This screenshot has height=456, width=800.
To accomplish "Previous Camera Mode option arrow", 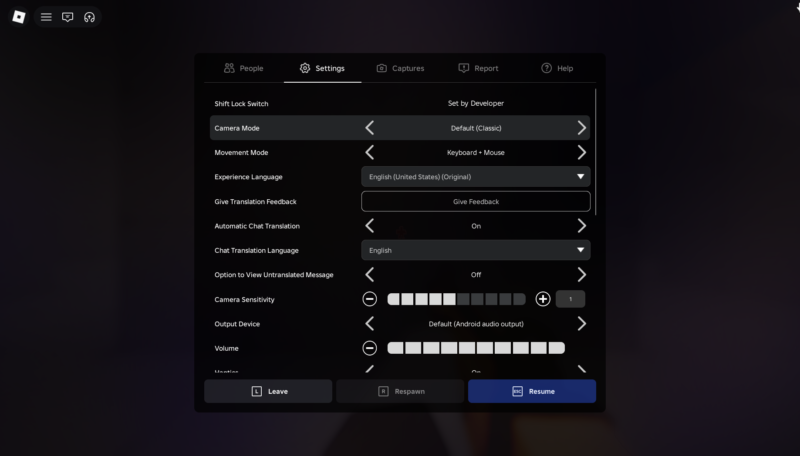I will 370,128.
